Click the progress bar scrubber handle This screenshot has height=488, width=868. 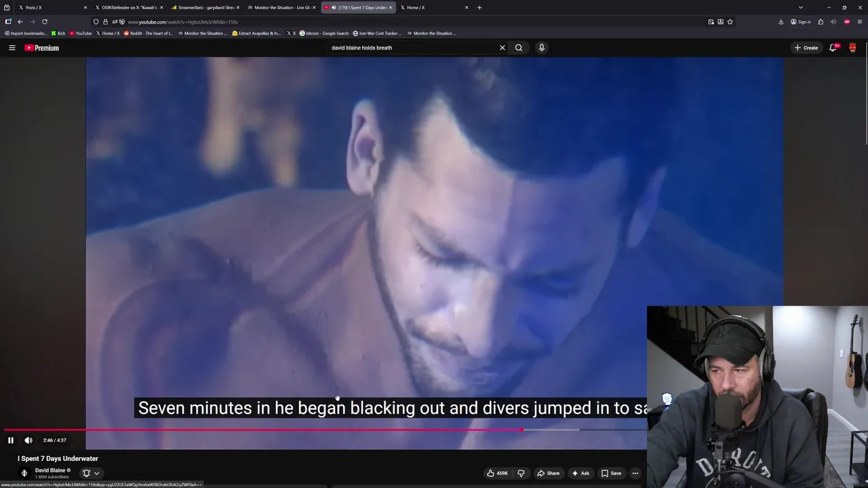[521, 430]
